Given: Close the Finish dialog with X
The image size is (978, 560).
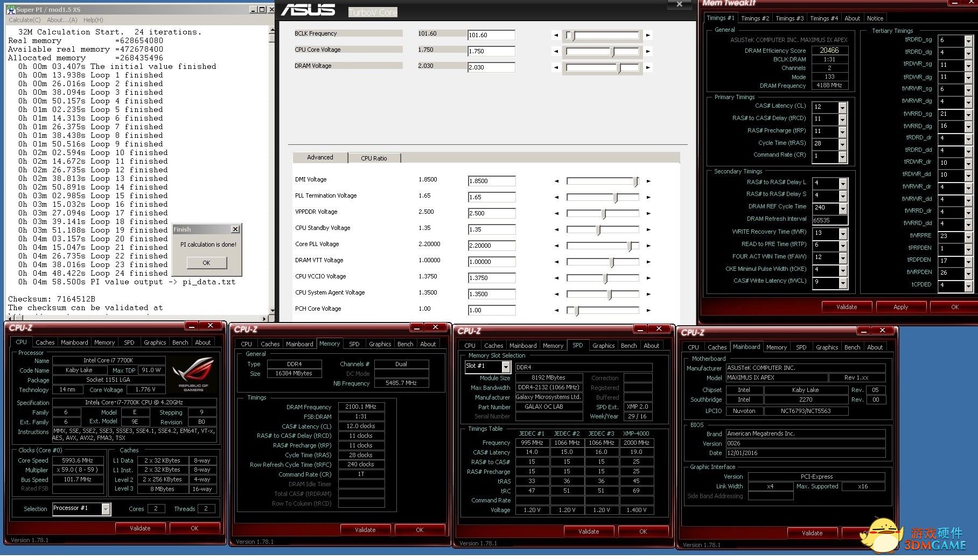Looking at the screenshot, I should (x=235, y=229).
